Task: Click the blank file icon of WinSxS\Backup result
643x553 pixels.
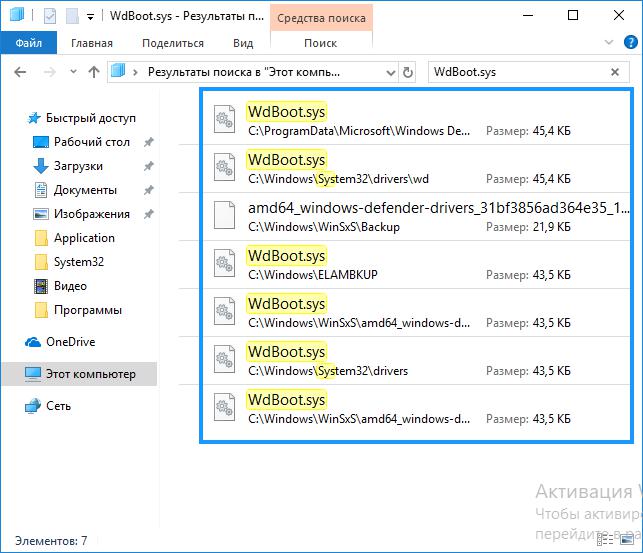Action: tap(224, 215)
